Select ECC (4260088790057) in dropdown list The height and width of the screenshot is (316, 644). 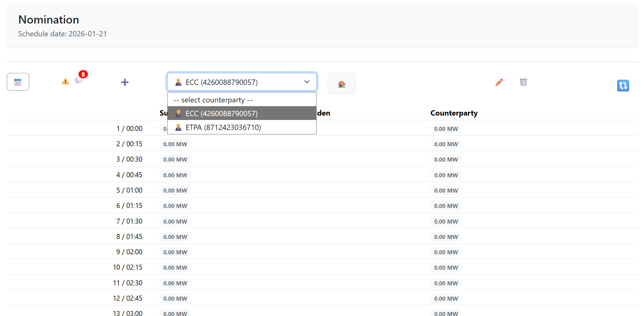pyautogui.click(x=242, y=113)
